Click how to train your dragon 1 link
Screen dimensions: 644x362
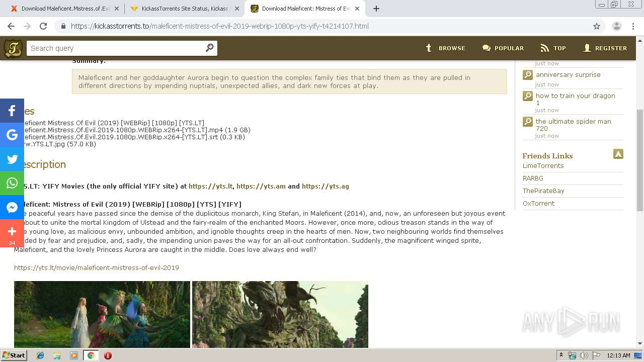575,99
